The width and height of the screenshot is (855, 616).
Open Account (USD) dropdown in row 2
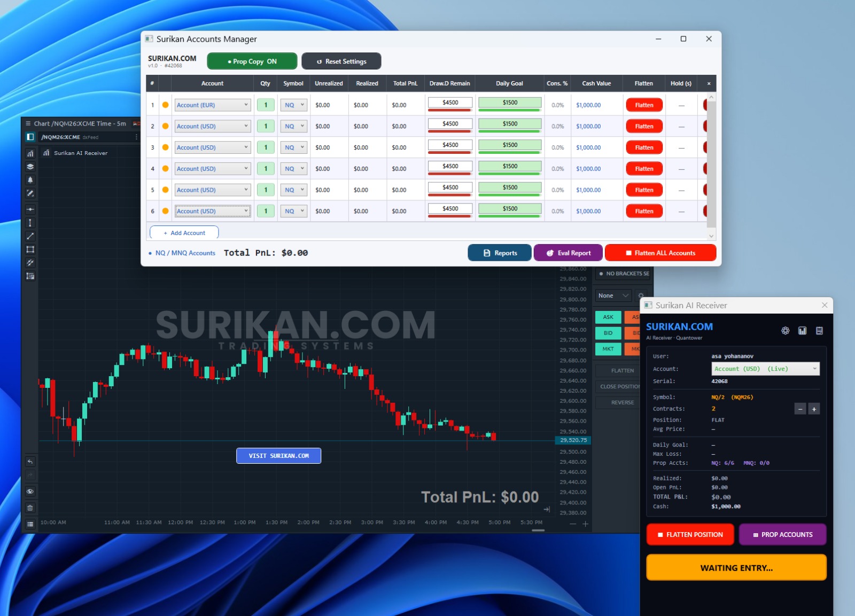coord(213,126)
